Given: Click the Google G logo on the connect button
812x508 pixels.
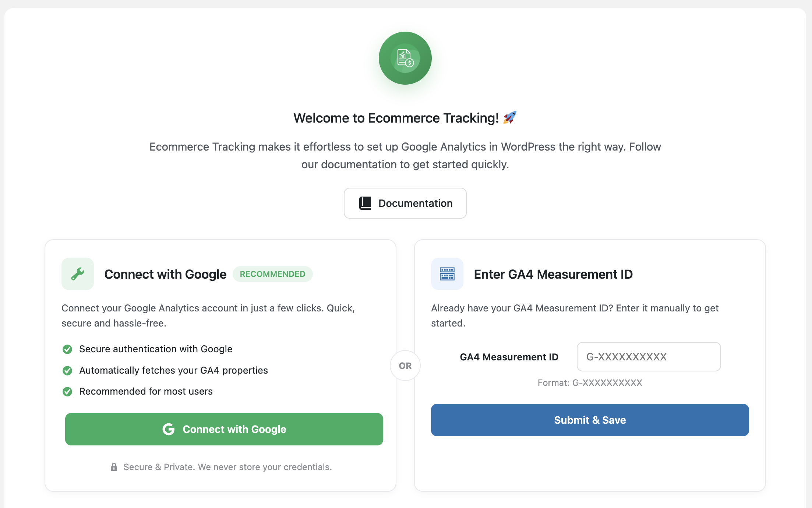Looking at the screenshot, I should pos(169,429).
